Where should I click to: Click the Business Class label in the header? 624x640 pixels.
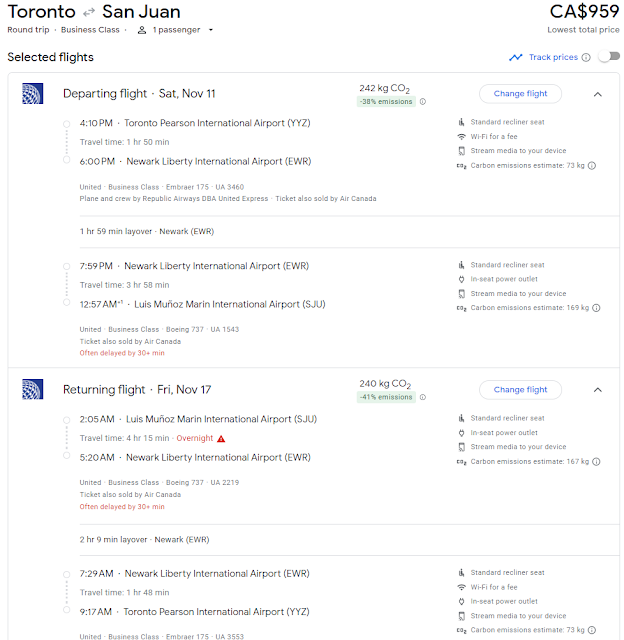pyautogui.click(x=90, y=30)
